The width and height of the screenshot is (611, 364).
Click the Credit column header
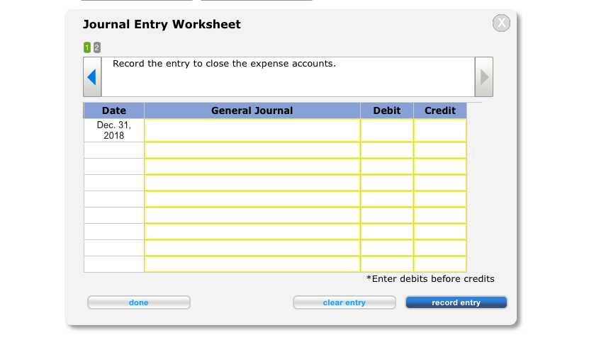[x=440, y=110]
